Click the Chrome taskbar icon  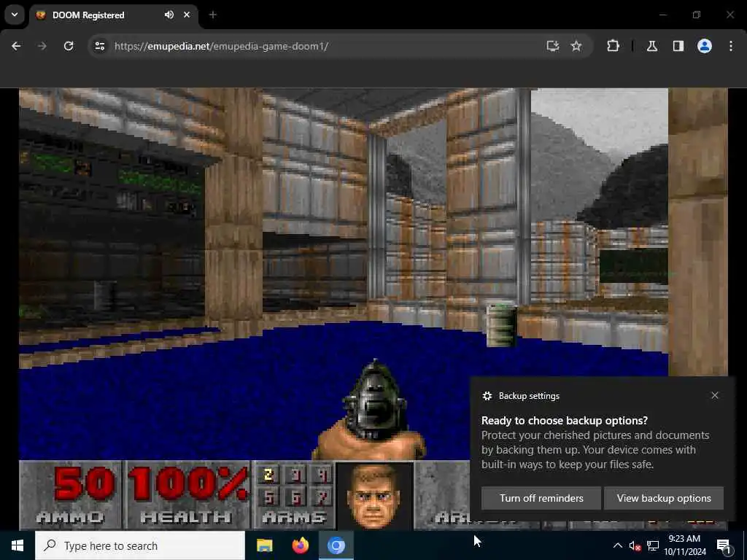pyautogui.click(x=336, y=545)
